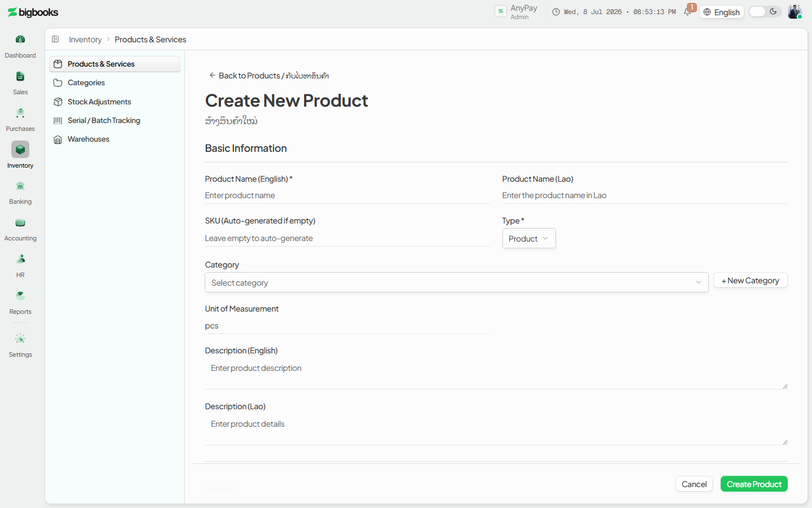Open the user avatar menu
812x508 pixels.
pos(795,12)
